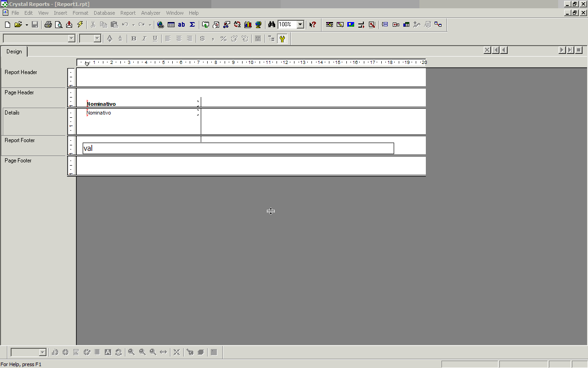This screenshot has height=368, width=588.
Task: Open the font name dropdown
Action: (71, 39)
